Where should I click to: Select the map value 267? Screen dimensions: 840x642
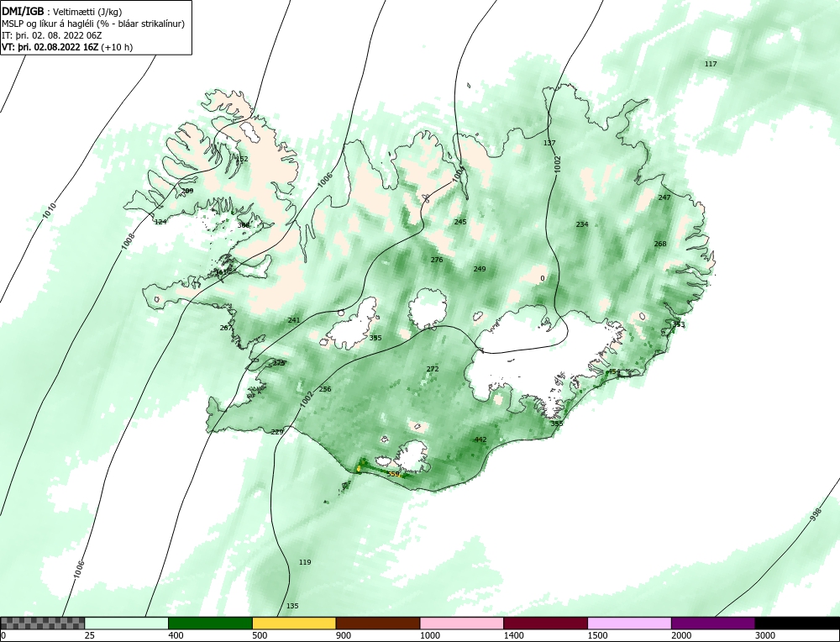point(226,328)
